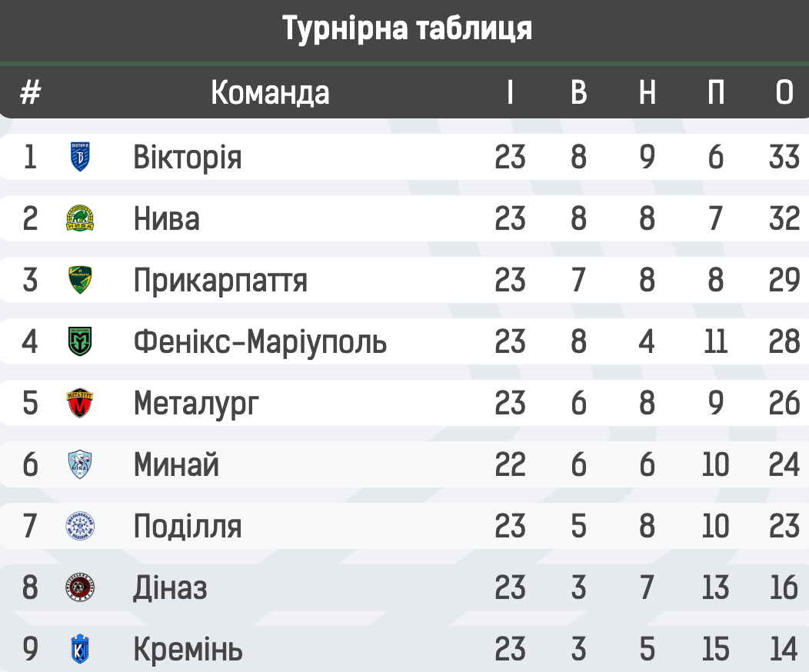
Task: Select the Фенікс-Маріуполь green shield logo
Action: coord(80,341)
